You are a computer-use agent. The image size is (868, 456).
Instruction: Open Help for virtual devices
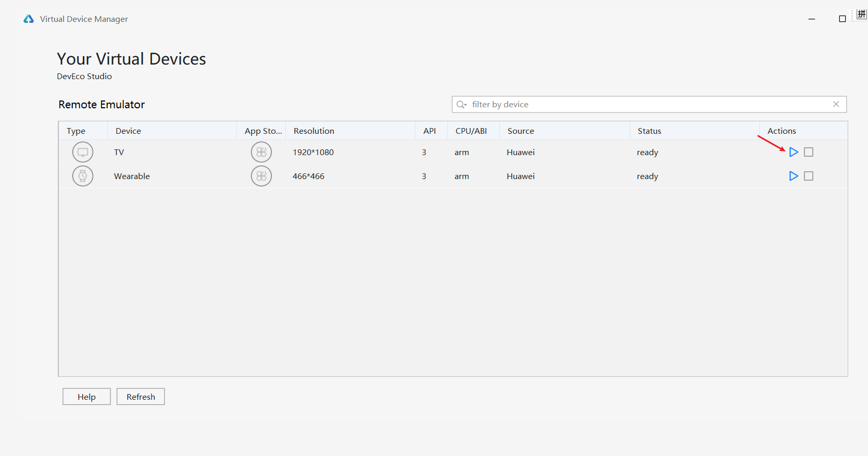tap(86, 397)
